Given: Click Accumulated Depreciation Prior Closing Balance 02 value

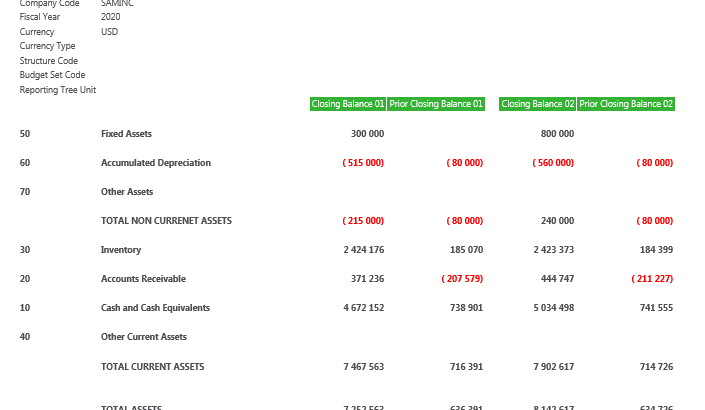Looking at the screenshot, I should [x=655, y=163].
